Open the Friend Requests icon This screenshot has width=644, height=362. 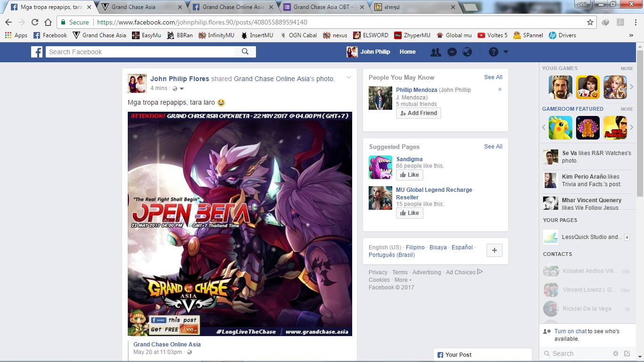(x=436, y=52)
